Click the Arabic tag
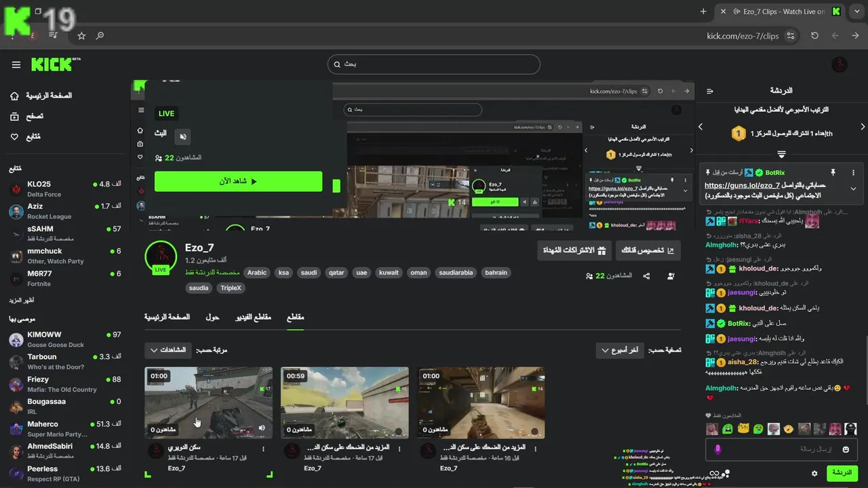 (257, 272)
